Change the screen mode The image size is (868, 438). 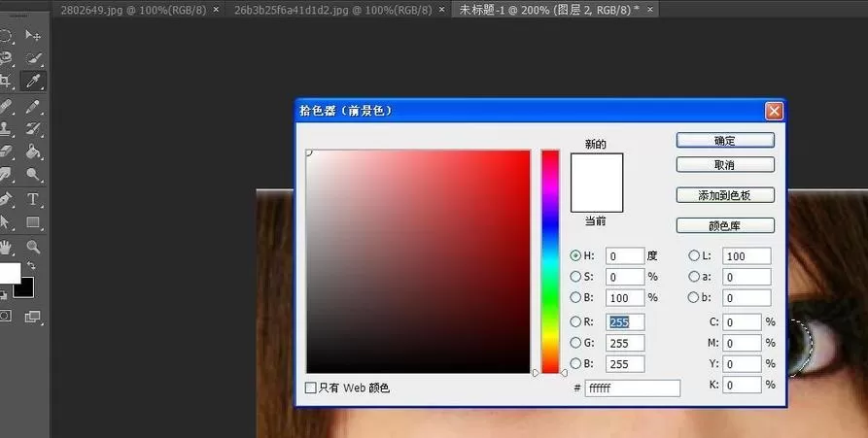[33, 317]
